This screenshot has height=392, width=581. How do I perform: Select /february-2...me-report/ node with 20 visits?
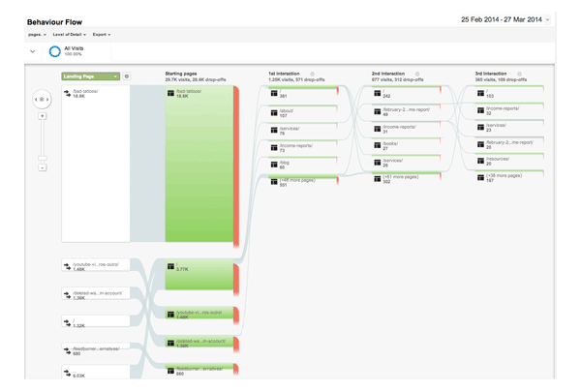tap(509, 144)
